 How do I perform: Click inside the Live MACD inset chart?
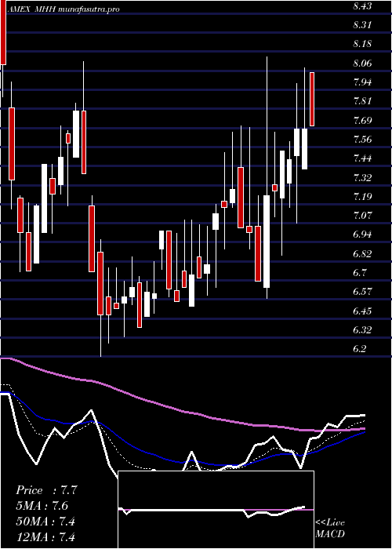coord(216,510)
